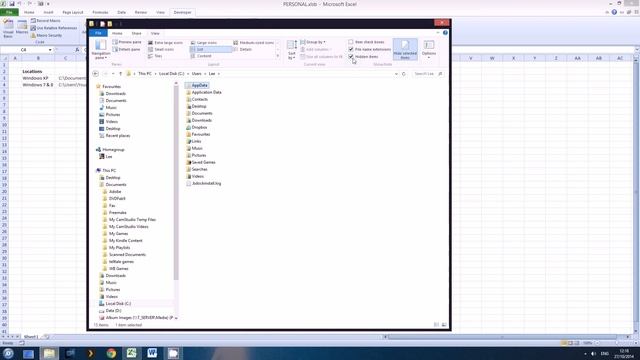Select the AppData folder
The image size is (640, 360).
pyautogui.click(x=197, y=85)
